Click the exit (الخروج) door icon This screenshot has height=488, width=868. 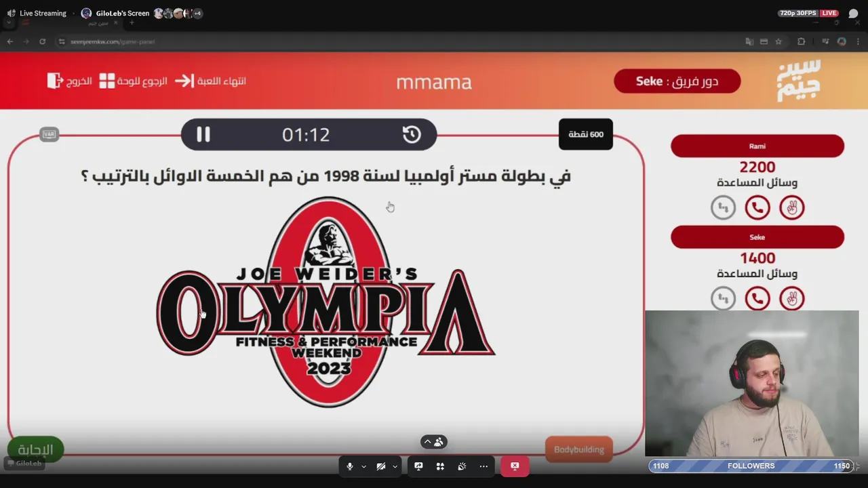click(x=55, y=81)
